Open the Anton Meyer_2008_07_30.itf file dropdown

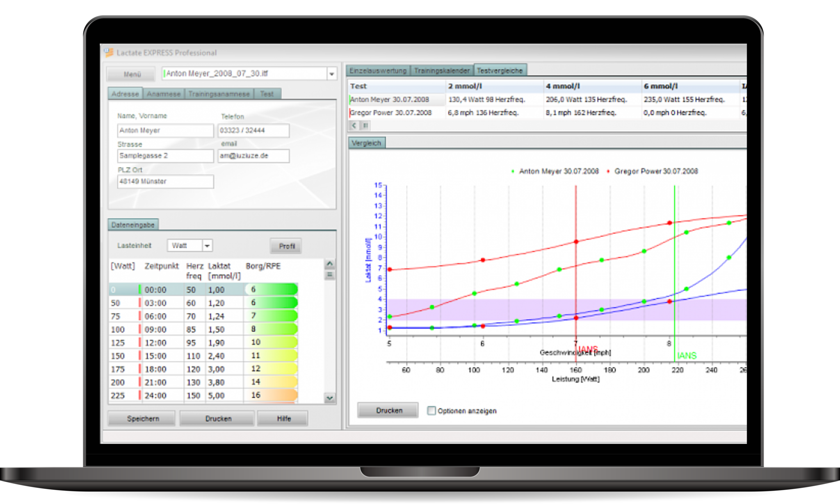331,74
